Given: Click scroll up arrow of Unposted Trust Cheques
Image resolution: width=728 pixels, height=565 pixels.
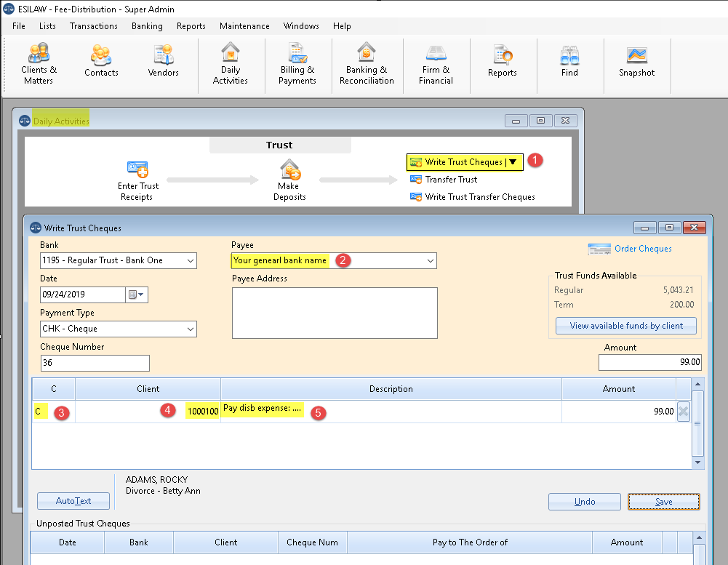Looking at the screenshot, I should click(x=699, y=537).
